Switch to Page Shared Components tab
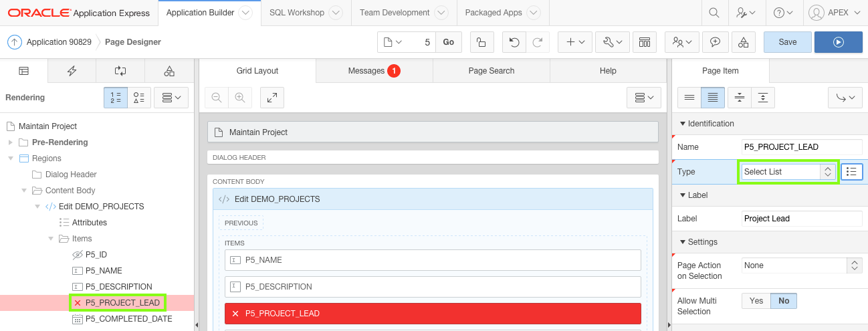 click(169, 71)
